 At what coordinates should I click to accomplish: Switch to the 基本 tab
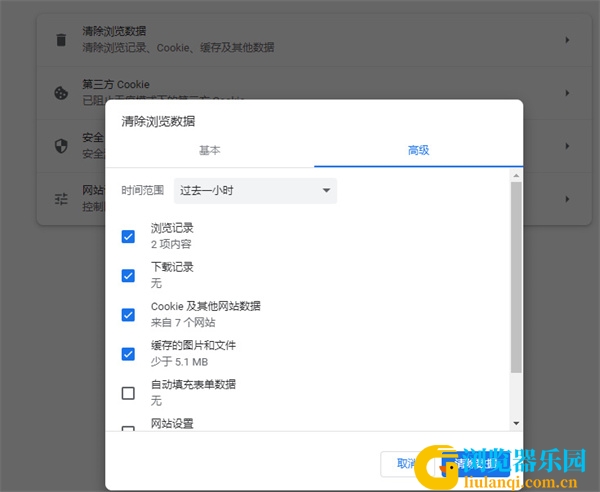click(x=210, y=150)
